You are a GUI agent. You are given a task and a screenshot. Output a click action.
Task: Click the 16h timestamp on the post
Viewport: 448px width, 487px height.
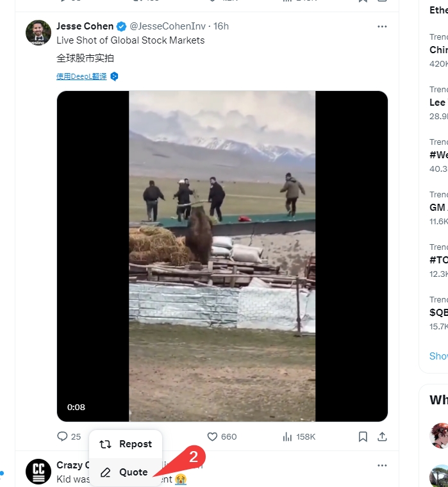[221, 26]
